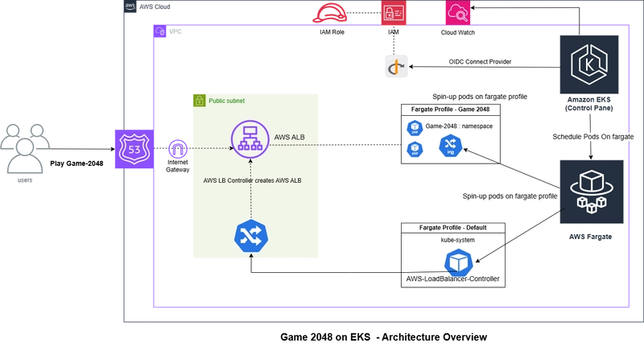Select the green lock icon of Public subnet
The image size is (644, 347).
tap(199, 101)
